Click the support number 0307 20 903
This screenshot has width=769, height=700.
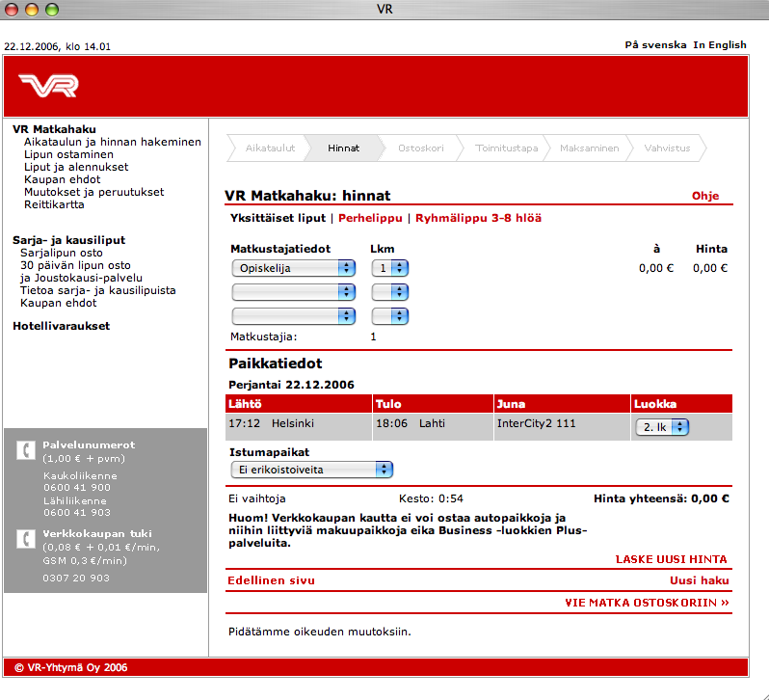click(x=76, y=578)
